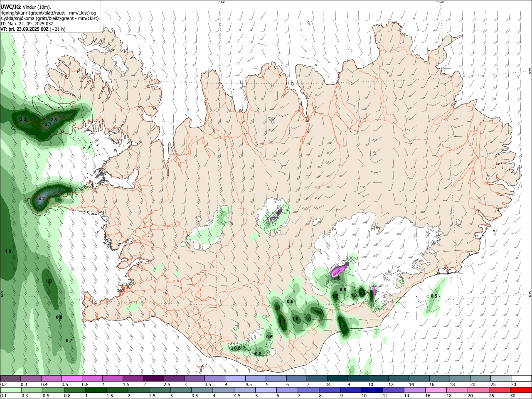This screenshot has width=532, height=399.
Task: Select the white swatch ending the upper snow scale
Action: 522,379
